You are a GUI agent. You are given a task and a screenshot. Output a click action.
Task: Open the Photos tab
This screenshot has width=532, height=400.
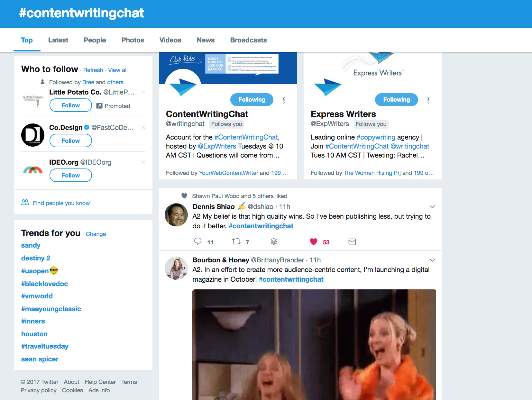pos(133,40)
